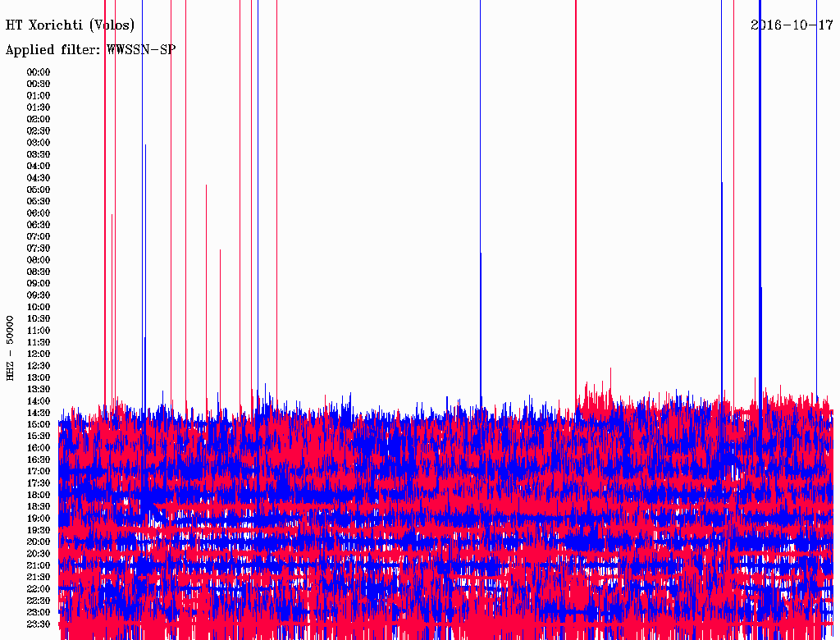
Task: Click the date label 2016-10-17
Action: tap(792, 25)
